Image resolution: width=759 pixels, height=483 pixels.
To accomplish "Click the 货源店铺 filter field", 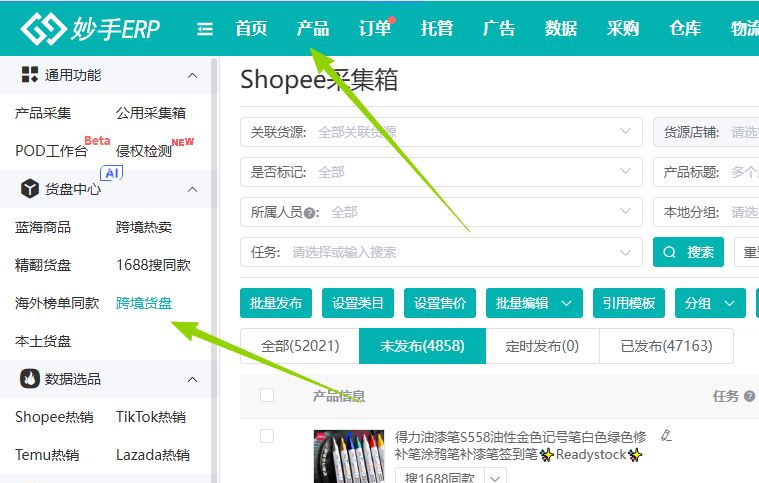I will [706, 132].
